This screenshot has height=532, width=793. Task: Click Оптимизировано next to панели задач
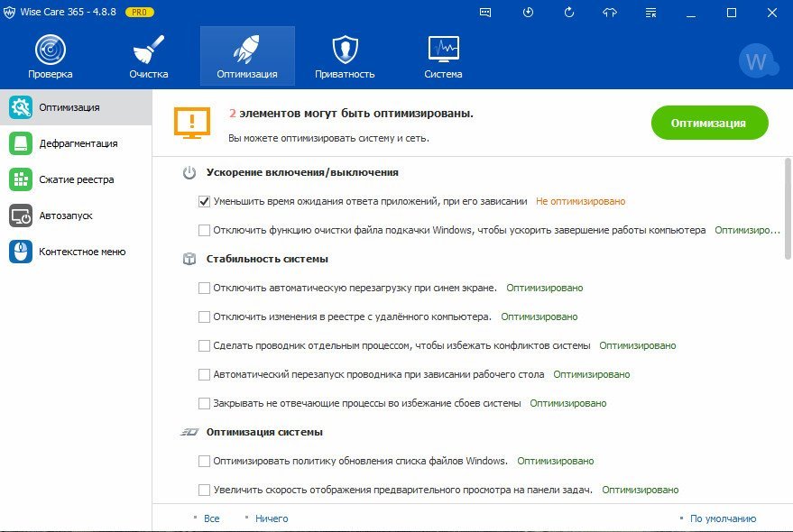(x=641, y=490)
